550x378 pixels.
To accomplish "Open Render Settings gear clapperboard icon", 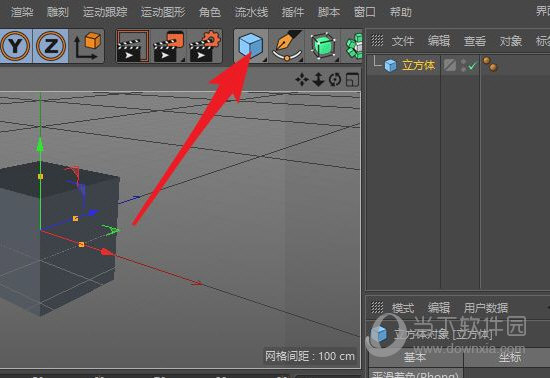I will click(x=205, y=46).
